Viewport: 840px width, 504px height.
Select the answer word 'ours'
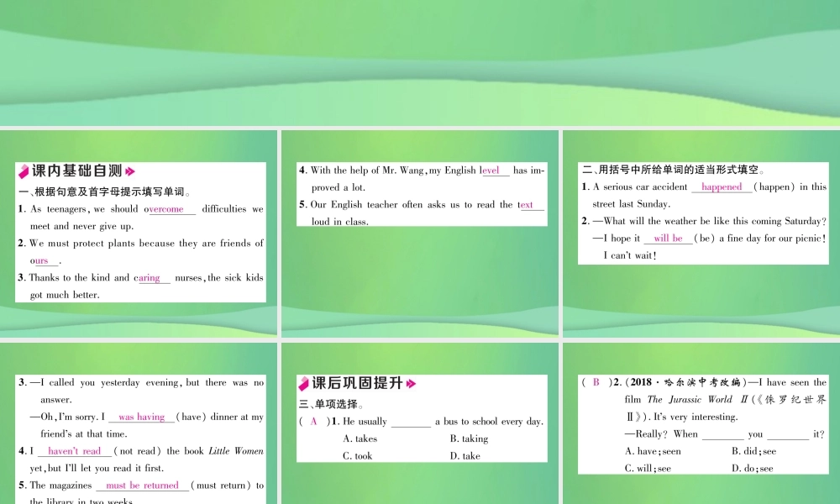[x=41, y=261]
